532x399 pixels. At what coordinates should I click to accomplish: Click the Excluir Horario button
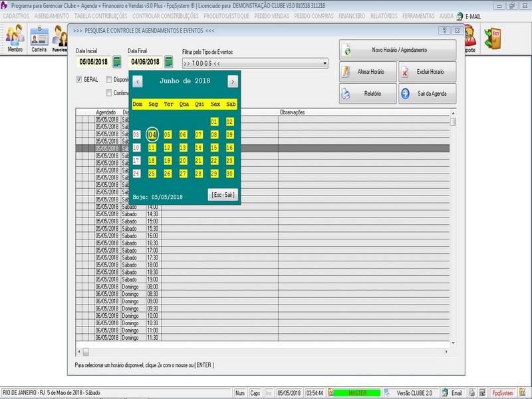427,72
